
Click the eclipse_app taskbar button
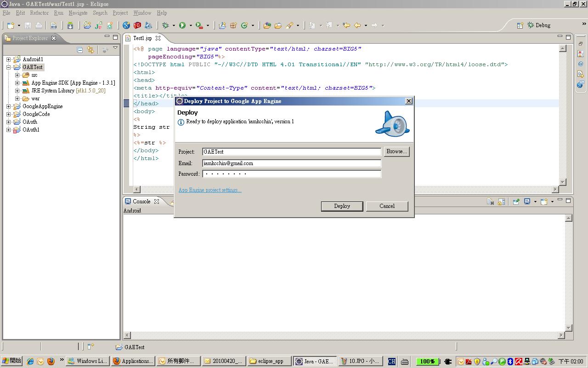click(269, 361)
